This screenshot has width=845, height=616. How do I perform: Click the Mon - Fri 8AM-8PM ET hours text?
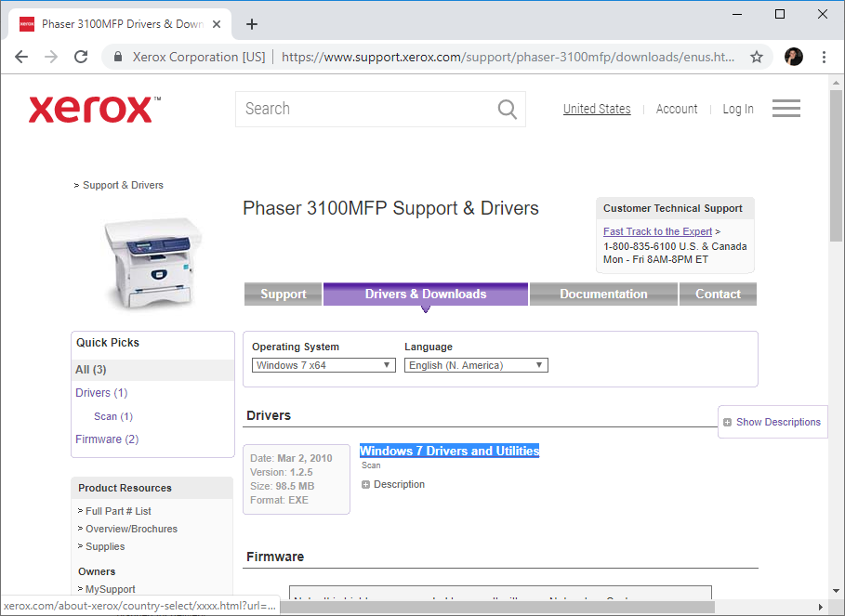[655, 259]
